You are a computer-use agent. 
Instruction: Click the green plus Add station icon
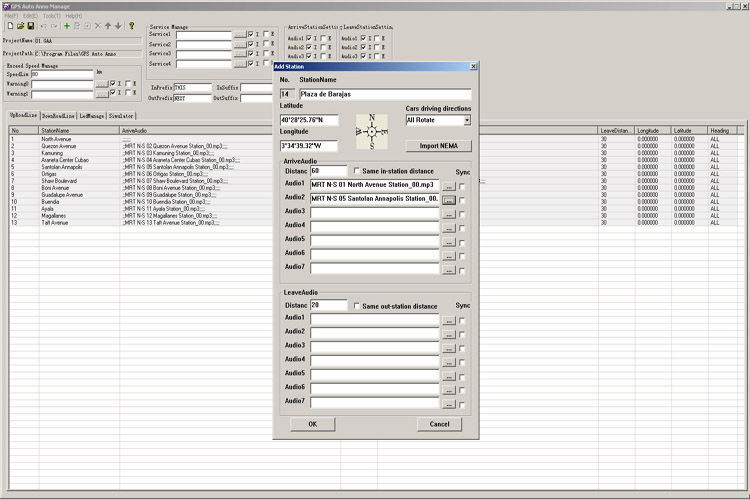[67, 26]
